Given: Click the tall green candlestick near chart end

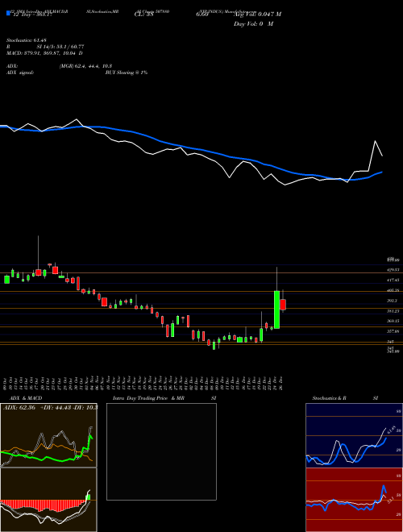Looking at the screenshot, I should (x=276, y=310).
